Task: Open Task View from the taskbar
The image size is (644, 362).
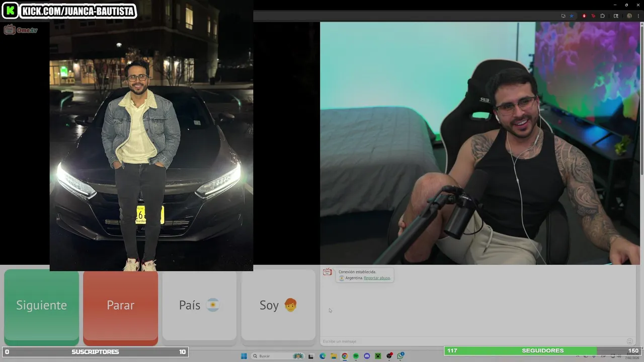Action: pos(311,356)
